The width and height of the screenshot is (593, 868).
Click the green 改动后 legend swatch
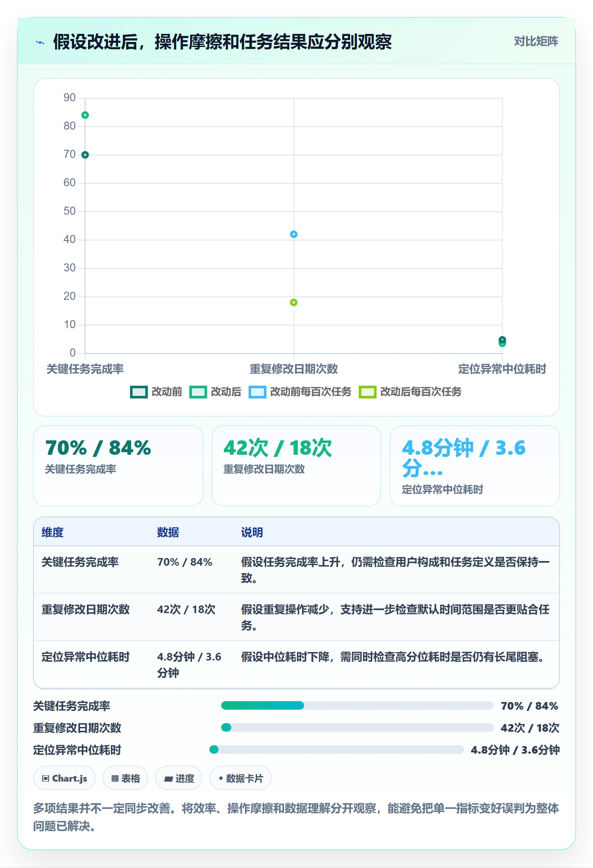(x=198, y=392)
